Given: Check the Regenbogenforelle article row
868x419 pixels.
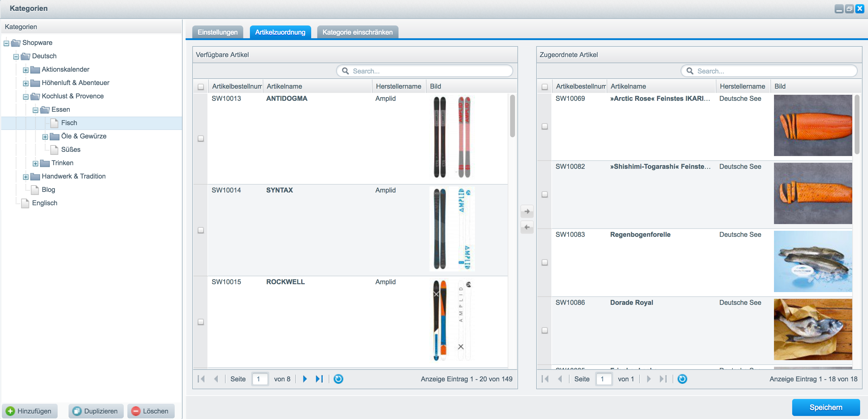Looking at the screenshot, I should point(544,262).
